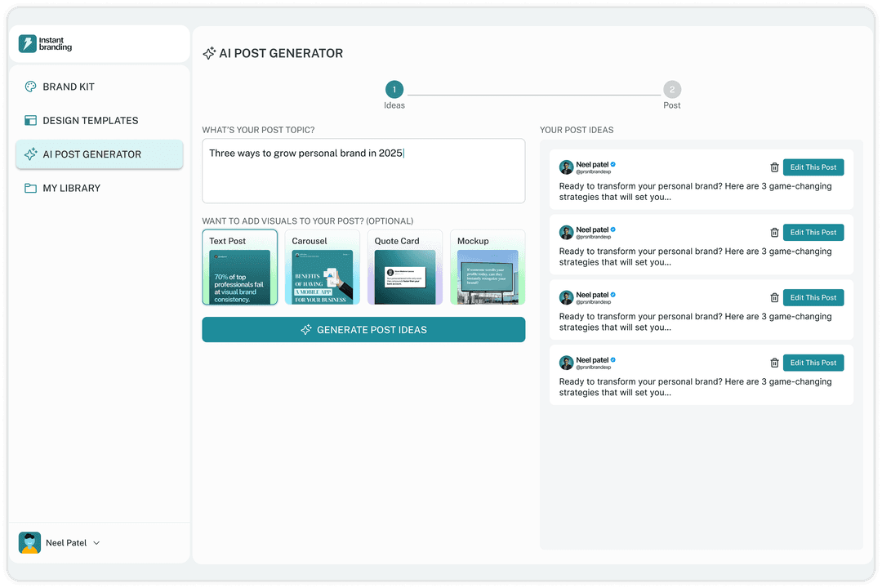Click Edit This Post on the third idea
The width and height of the screenshot is (882, 588).
pyautogui.click(x=813, y=297)
